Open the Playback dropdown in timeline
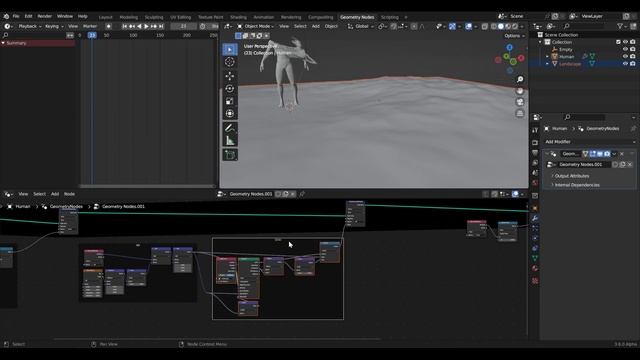Viewport: 640px width, 360px height. tap(30, 26)
